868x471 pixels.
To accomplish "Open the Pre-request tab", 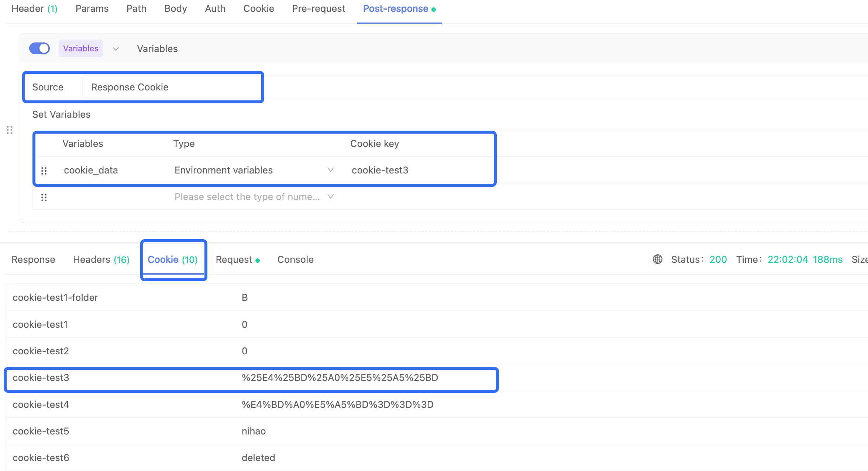I will click(x=318, y=8).
